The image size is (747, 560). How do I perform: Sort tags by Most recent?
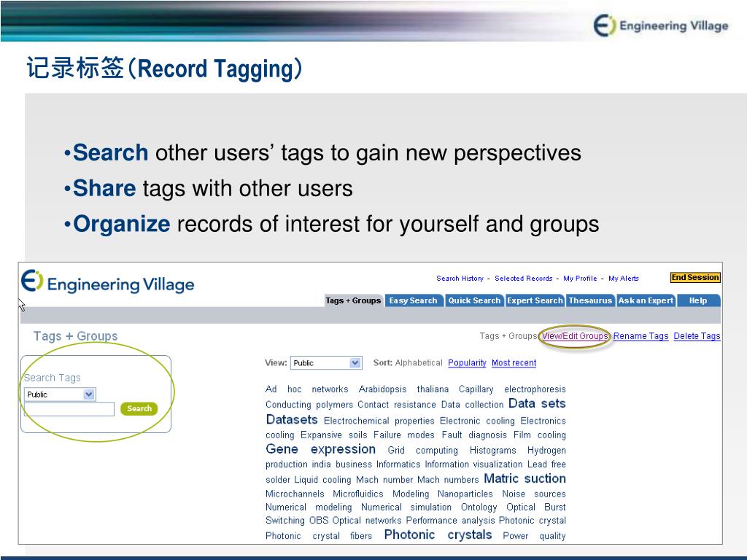[514, 363]
